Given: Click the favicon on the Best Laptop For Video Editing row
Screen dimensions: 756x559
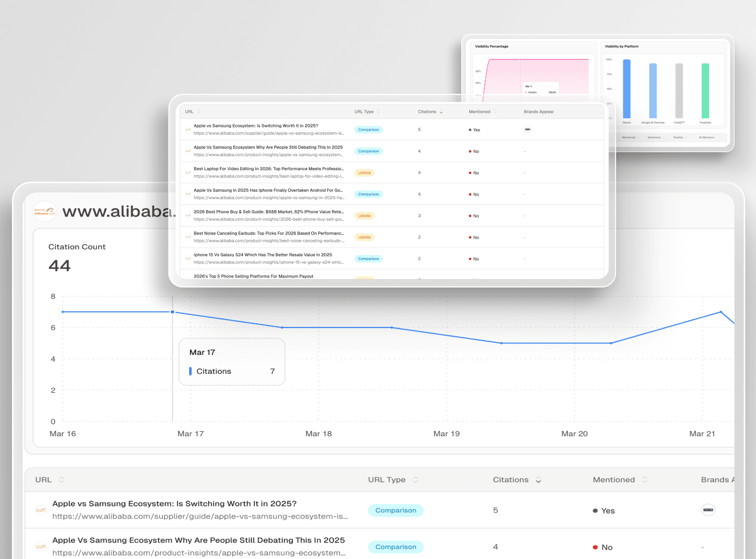Looking at the screenshot, I should (187, 172).
